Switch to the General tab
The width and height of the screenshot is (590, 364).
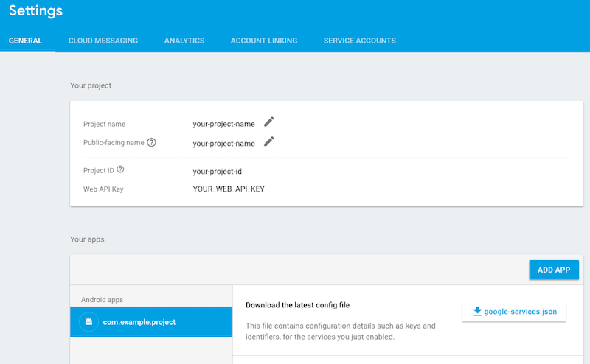tap(25, 41)
